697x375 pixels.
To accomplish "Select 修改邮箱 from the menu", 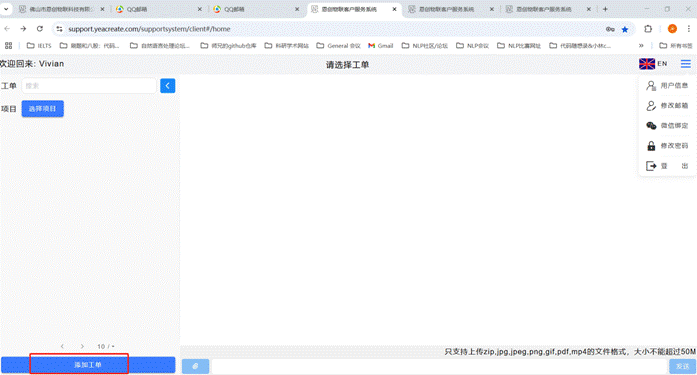I will click(x=667, y=105).
